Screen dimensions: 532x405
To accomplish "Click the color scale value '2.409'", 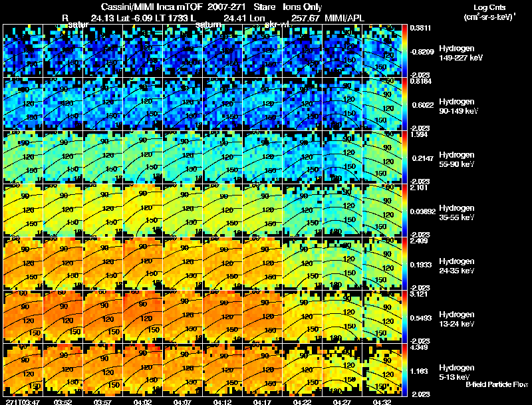I will point(419,241).
